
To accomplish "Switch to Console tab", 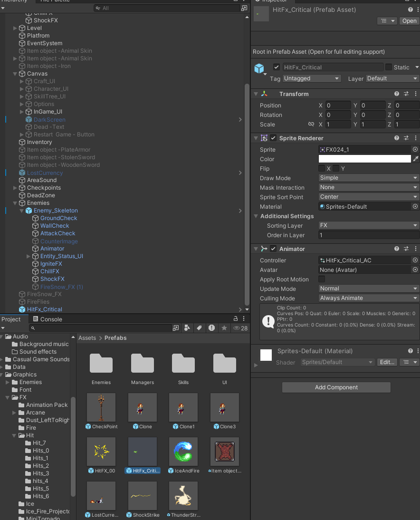I will point(48,319).
